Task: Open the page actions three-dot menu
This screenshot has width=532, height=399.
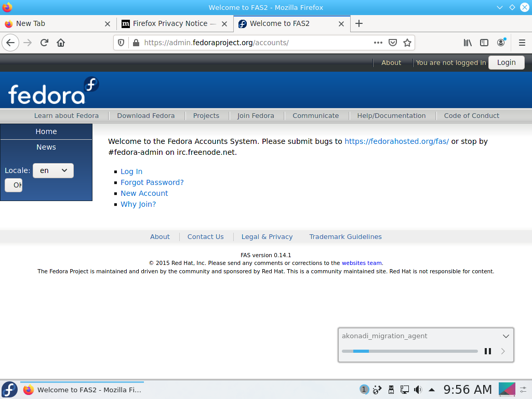Action: click(378, 43)
